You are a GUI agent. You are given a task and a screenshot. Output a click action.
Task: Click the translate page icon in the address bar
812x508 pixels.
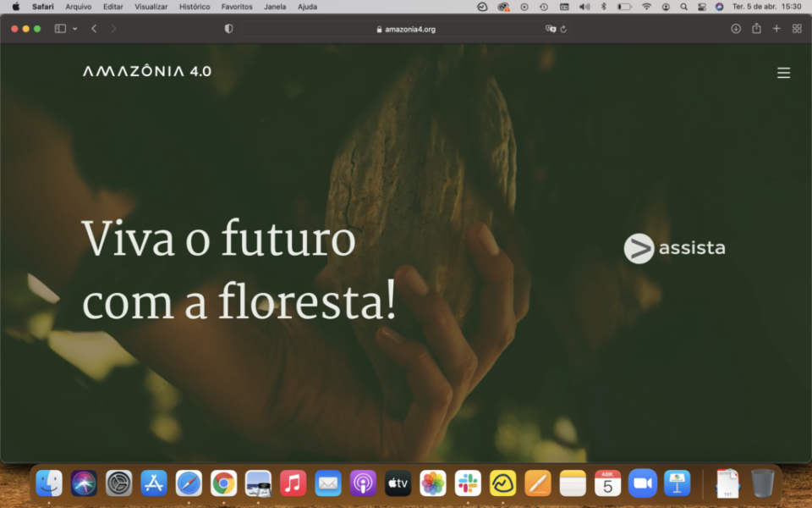click(x=551, y=29)
